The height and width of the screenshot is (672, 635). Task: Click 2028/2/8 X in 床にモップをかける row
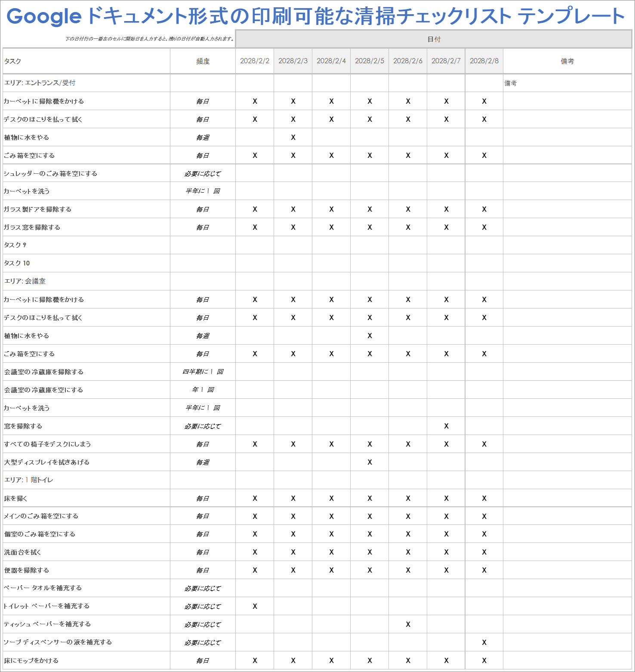point(484,660)
